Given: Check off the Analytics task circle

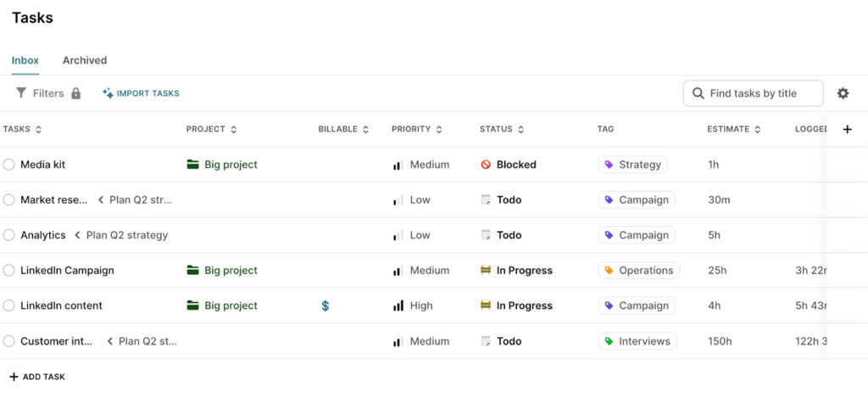Looking at the screenshot, I should coord(8,235).
